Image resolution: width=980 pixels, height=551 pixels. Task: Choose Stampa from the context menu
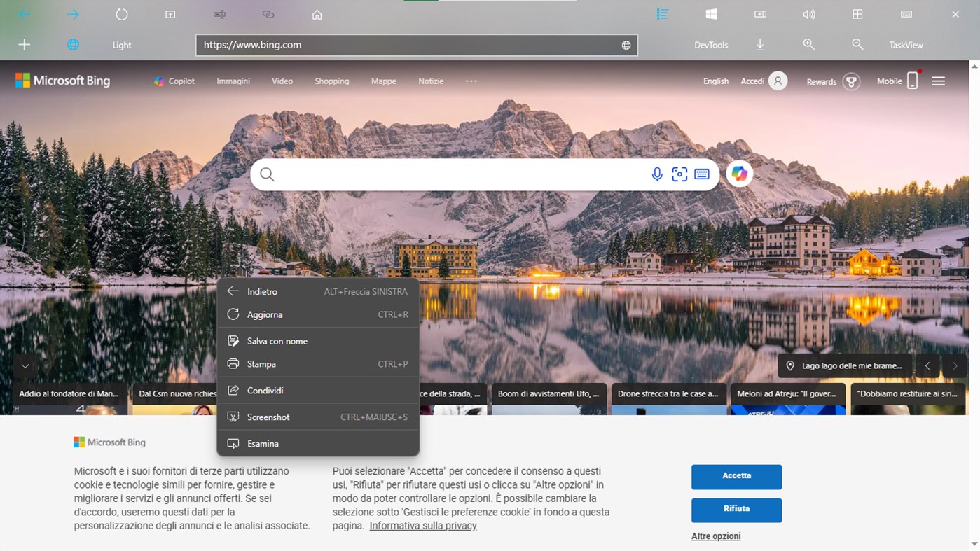(x=318, y=364)
